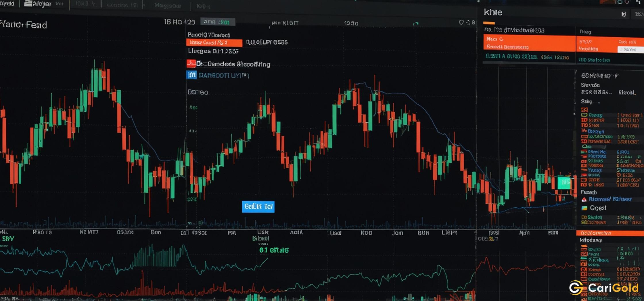This screenshot has width=644, height=301.
Task: Click the "Gemdote" legend entry
Action: [x=239, y=64]
